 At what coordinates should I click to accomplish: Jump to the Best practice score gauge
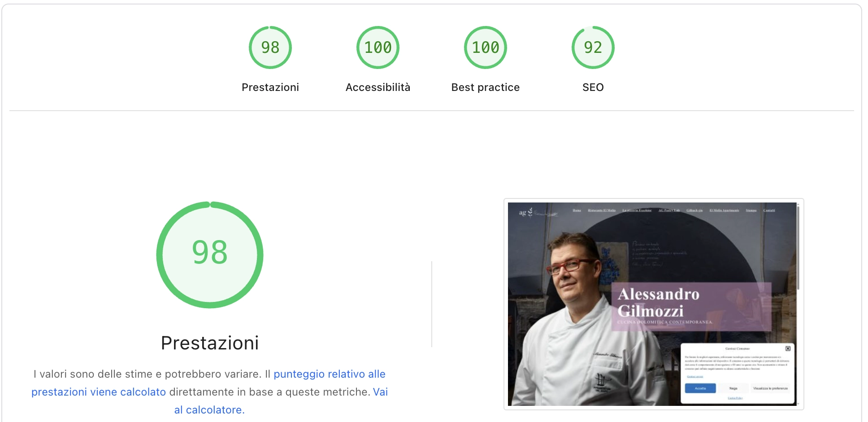[485, 47]
